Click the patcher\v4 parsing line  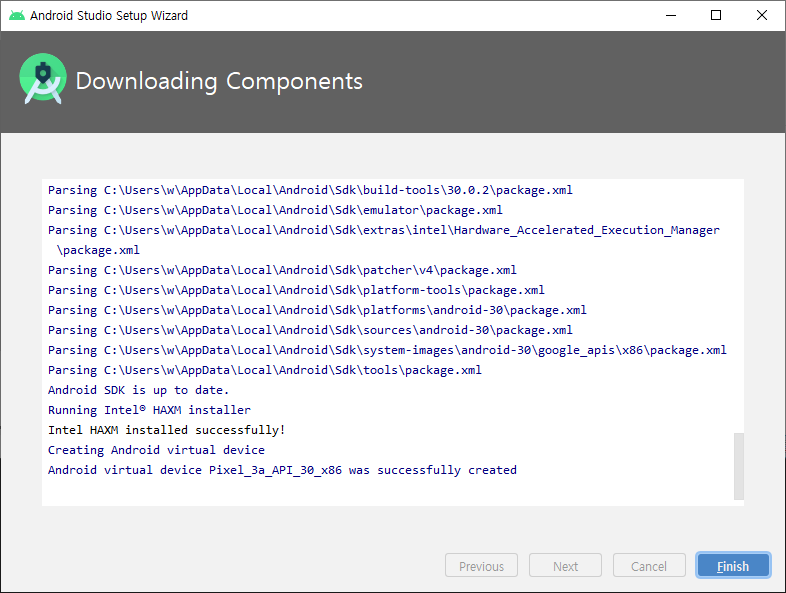coord(282,270)
